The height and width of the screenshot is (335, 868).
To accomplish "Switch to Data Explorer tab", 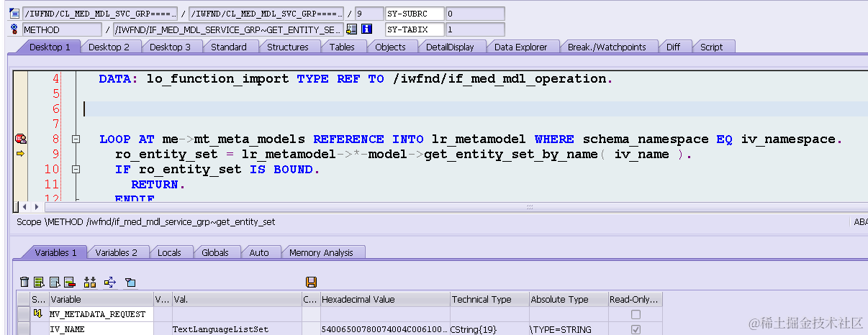I will pyautogui.click(x=521, y=47).
